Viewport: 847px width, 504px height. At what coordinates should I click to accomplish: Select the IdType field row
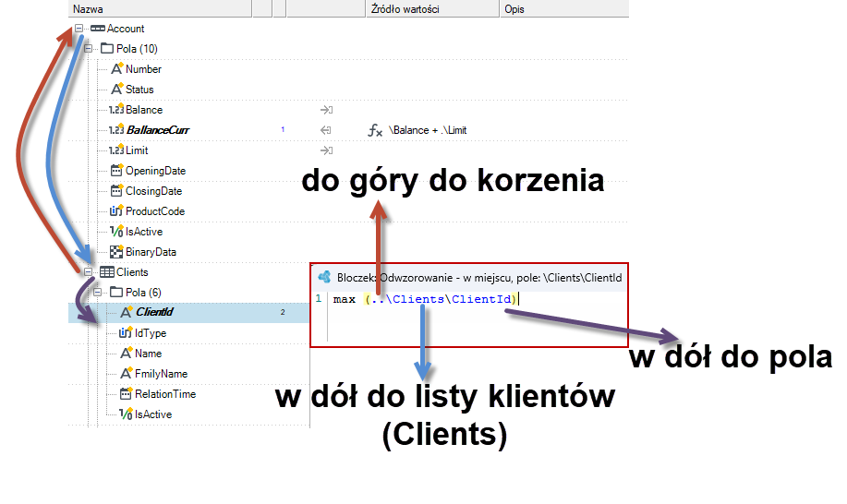point(151,333)
